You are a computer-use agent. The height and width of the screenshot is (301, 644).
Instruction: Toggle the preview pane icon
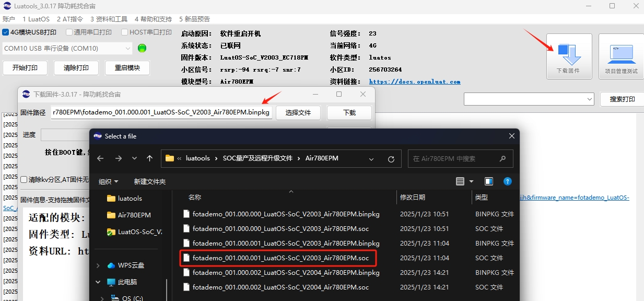tap(489, 181)
